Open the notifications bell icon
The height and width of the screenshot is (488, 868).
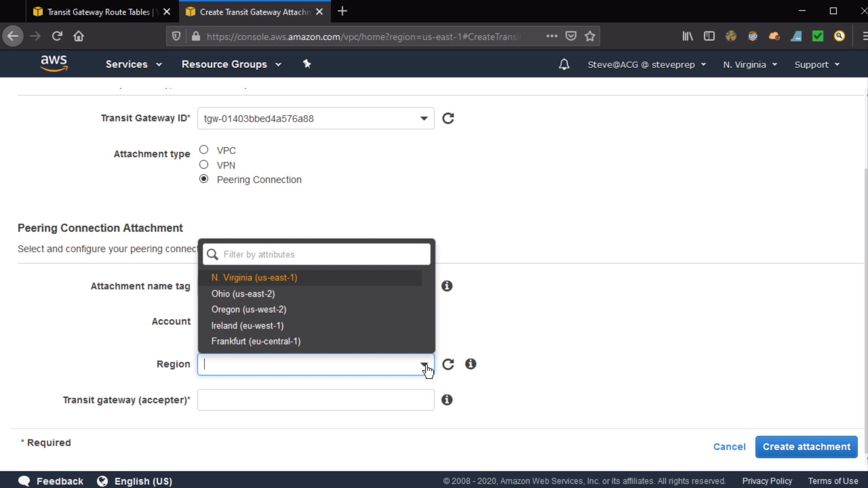pos(564,65)
